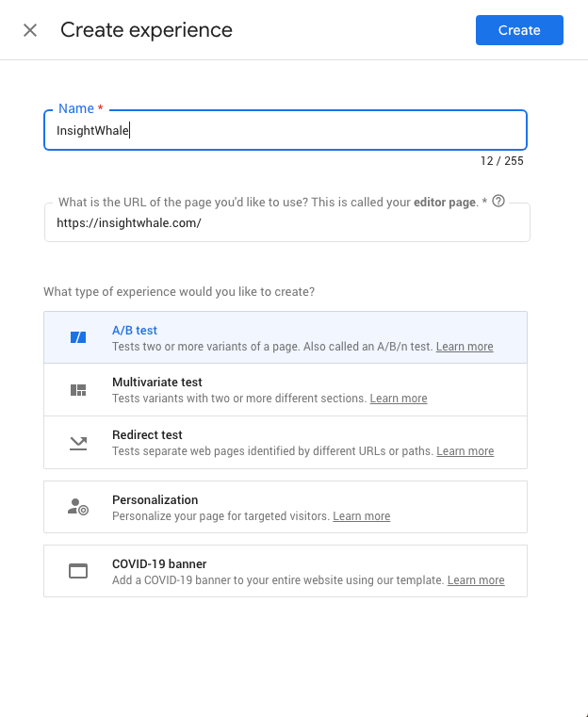The image size is (588, 717).
Task: Click the Personalization person icon
Action: click(78, 507)
